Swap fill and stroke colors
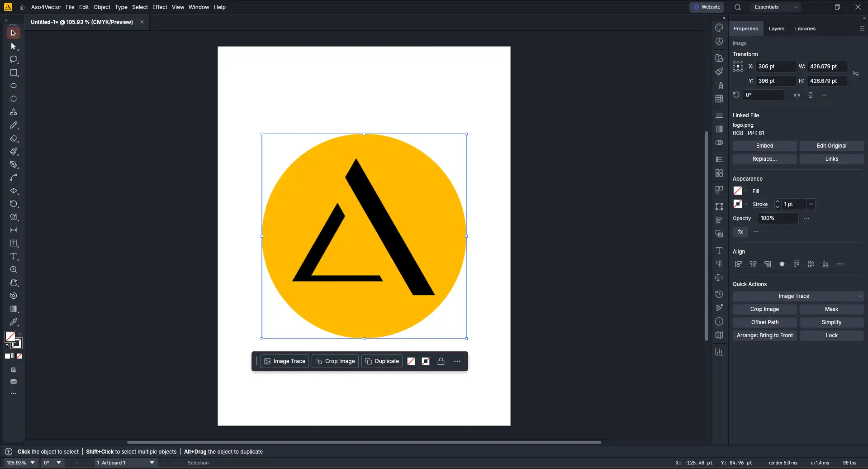This screenshot has height=469, width=868. (x=19, y=334)
